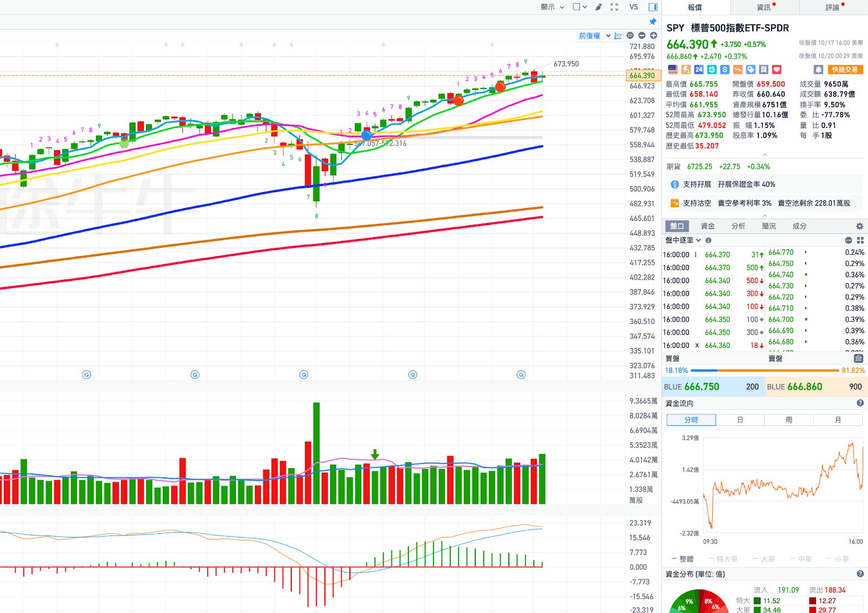
Task: Click the blue dollar sign icon
Action: (x=725, y=69)
